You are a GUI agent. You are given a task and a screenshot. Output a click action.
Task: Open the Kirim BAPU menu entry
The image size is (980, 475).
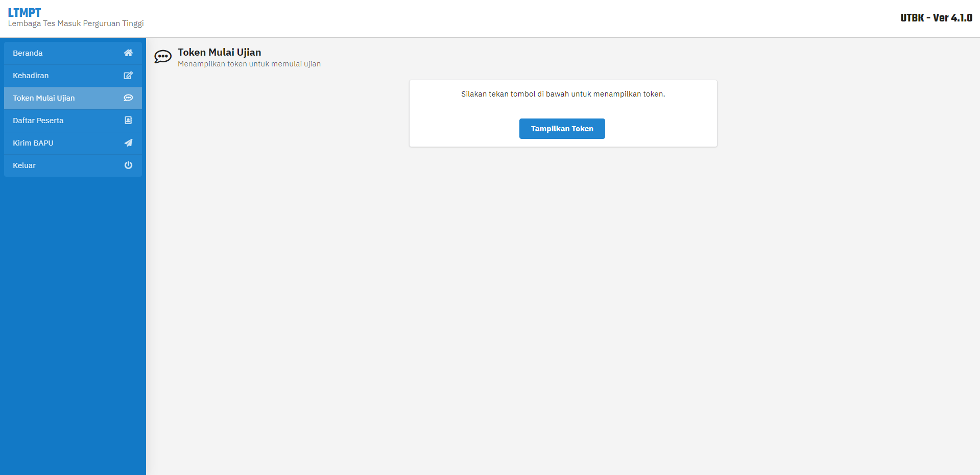[x=73, y=143]
